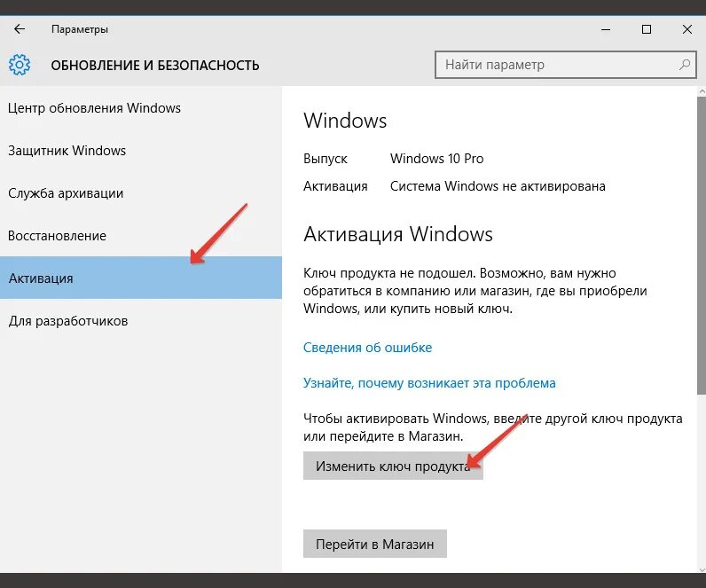
Task: Click the scrollbar up arrow
Action: pyautogui.click(x=701, y=91)
